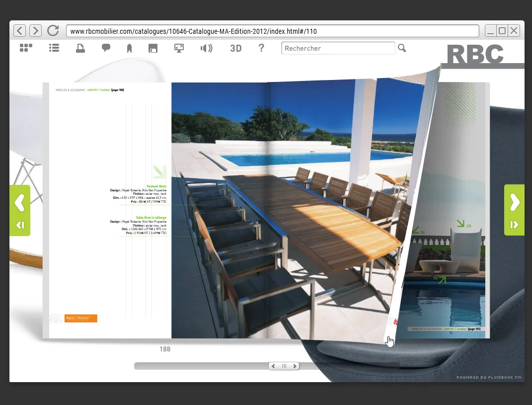
Task: Click the browser address bar
Action: (x=272, y=31)
